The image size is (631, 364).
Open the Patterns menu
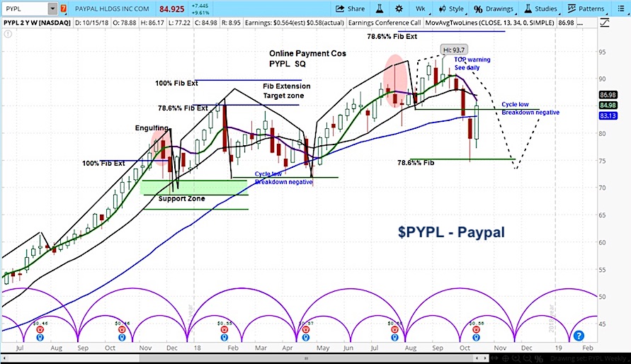point(586,8)
